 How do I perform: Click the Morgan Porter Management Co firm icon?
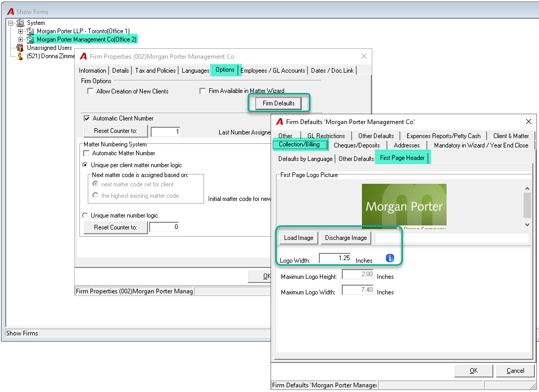coord(30,39)
